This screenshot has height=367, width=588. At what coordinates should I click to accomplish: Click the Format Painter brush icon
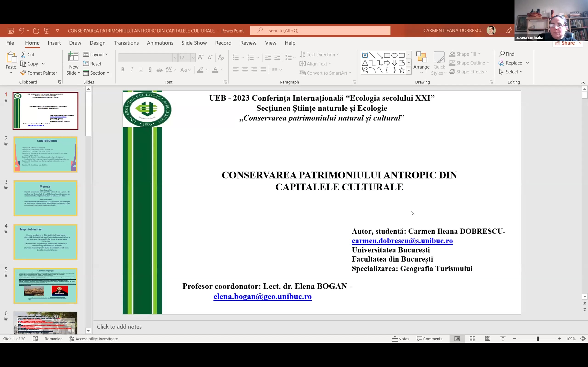pos(23,73)
